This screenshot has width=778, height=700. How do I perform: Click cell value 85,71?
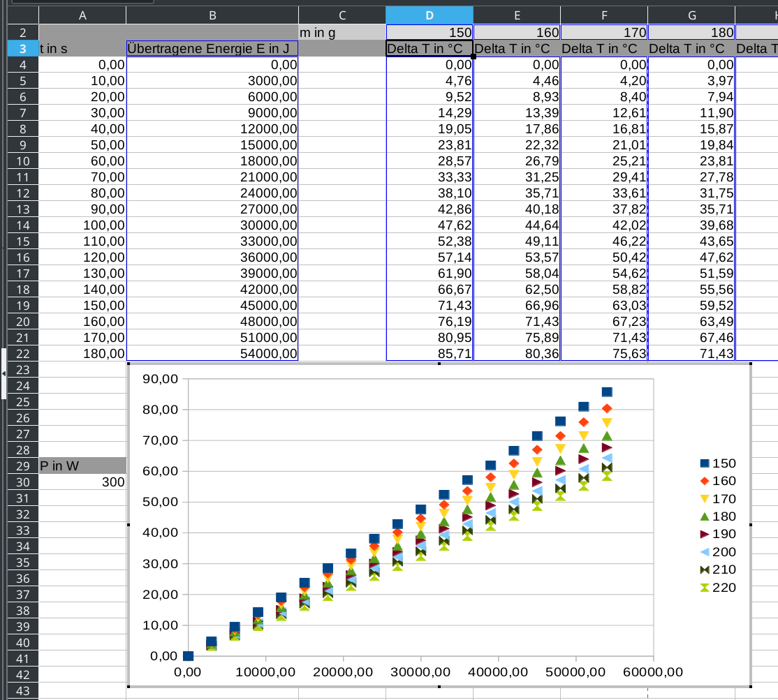pyautogui.click(x=430, y=354)
